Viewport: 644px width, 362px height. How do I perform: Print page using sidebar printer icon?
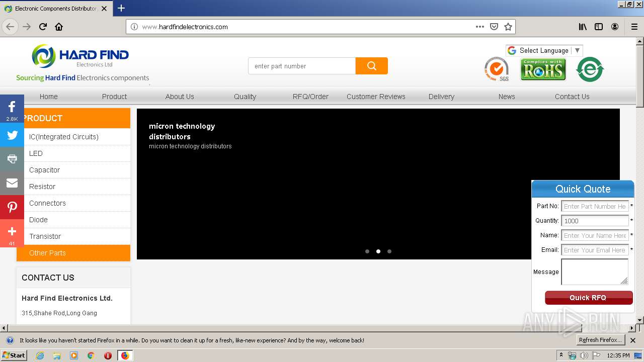(12, 159)
